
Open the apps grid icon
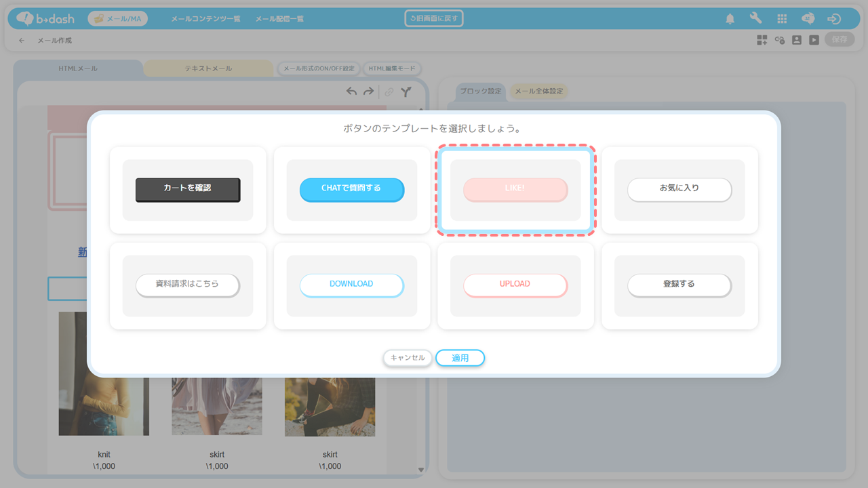tap(782, 19)
